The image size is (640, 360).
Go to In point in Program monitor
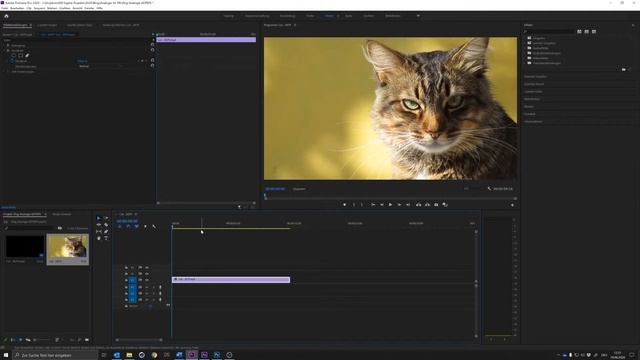373,204
